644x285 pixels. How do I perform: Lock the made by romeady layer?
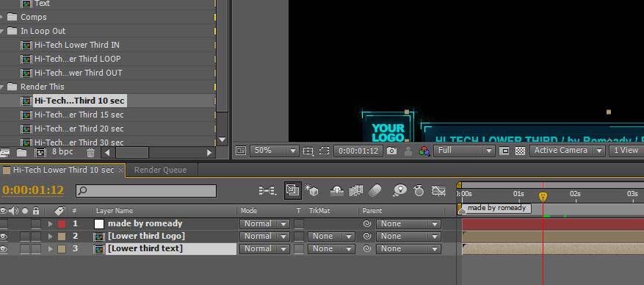[x=37, y=224]
